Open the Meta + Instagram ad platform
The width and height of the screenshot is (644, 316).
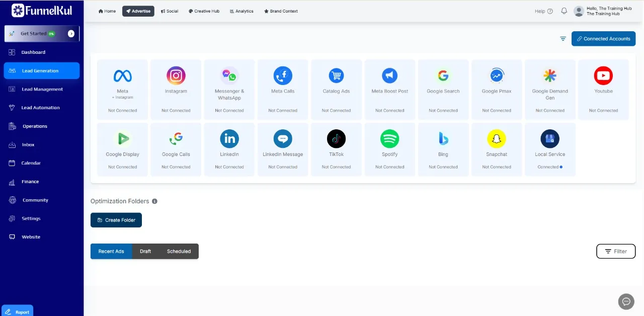122,76
